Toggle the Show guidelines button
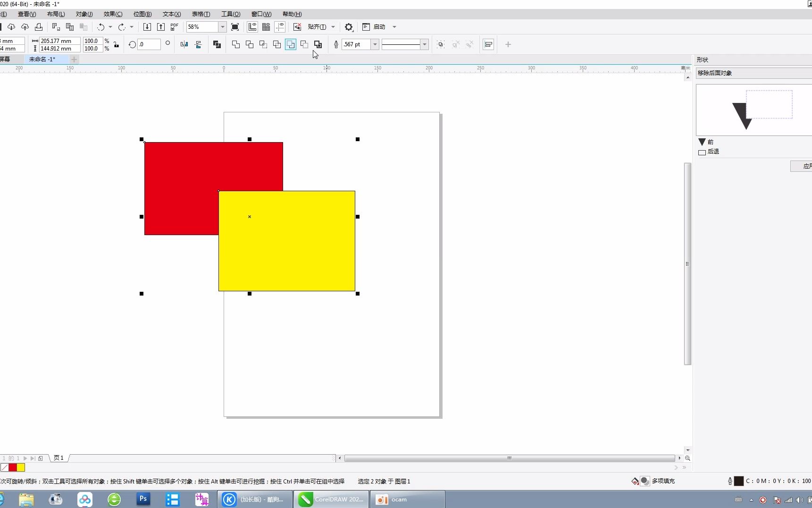812x508 pixels. tap(280, 27)
